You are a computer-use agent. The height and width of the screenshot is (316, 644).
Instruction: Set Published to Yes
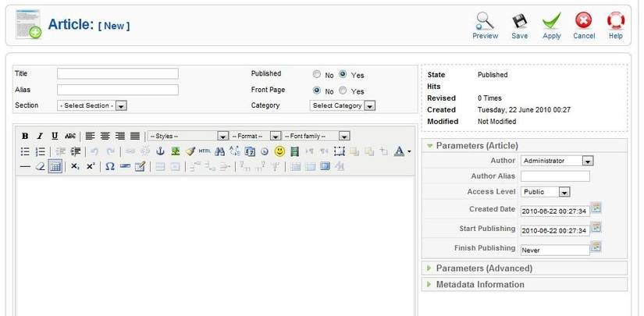tap(343, 74)
